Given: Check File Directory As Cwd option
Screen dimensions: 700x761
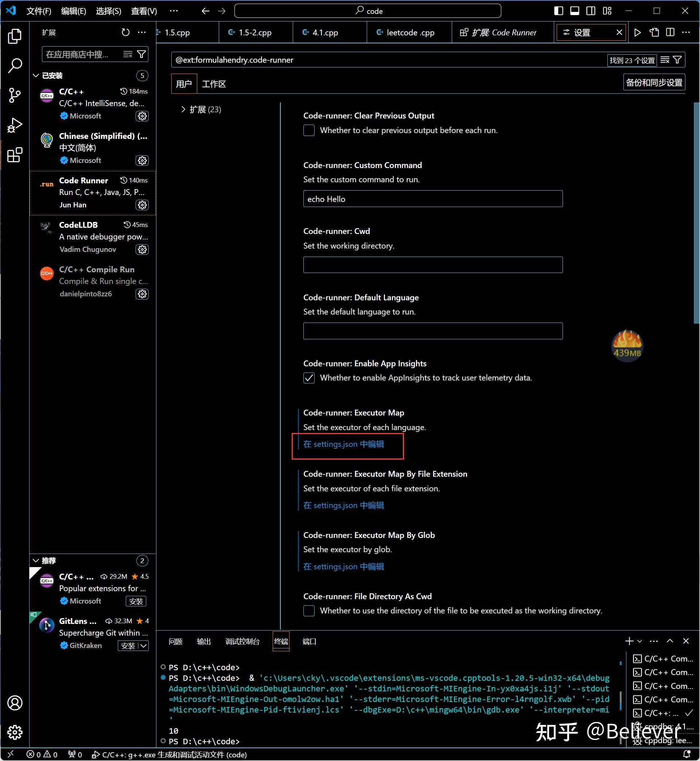Looking at the screenshot, I should pyautogui.click(x=309, y=611).
